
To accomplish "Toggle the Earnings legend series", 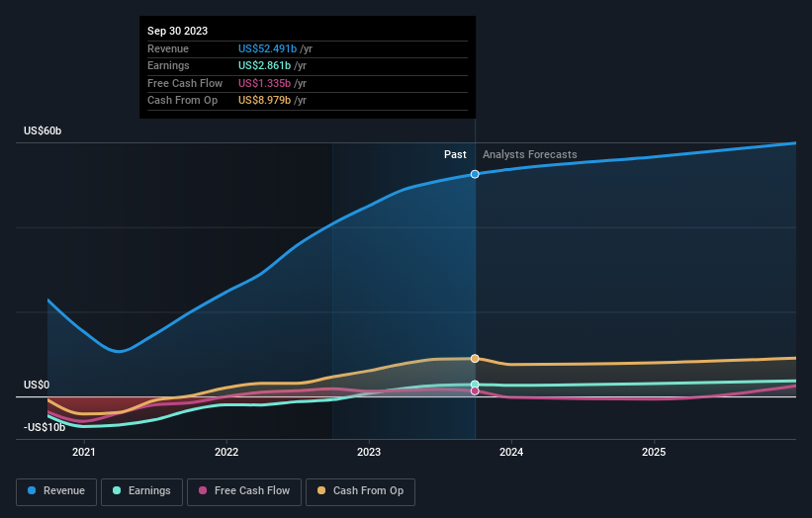I will [141, 491].
